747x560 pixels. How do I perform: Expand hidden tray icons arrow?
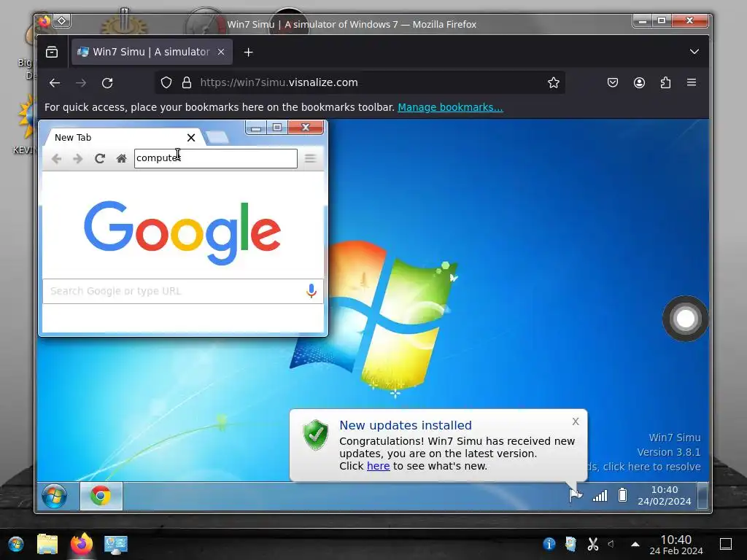pos(635,544)
